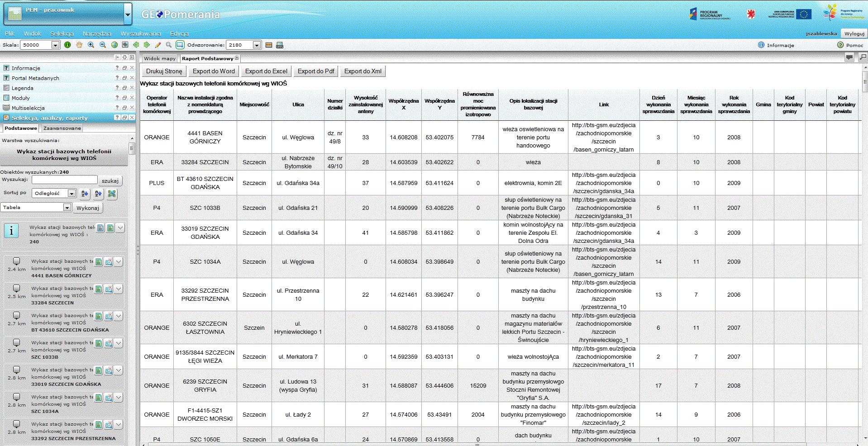Open the Narzędzia menu
This screenshot has height=446, width=868.
(x=97, y=33)
